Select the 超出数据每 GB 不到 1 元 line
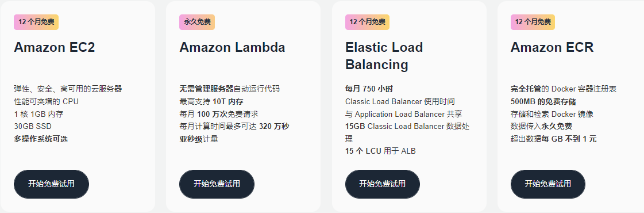 pyautogui.click(x=554, y=139)
